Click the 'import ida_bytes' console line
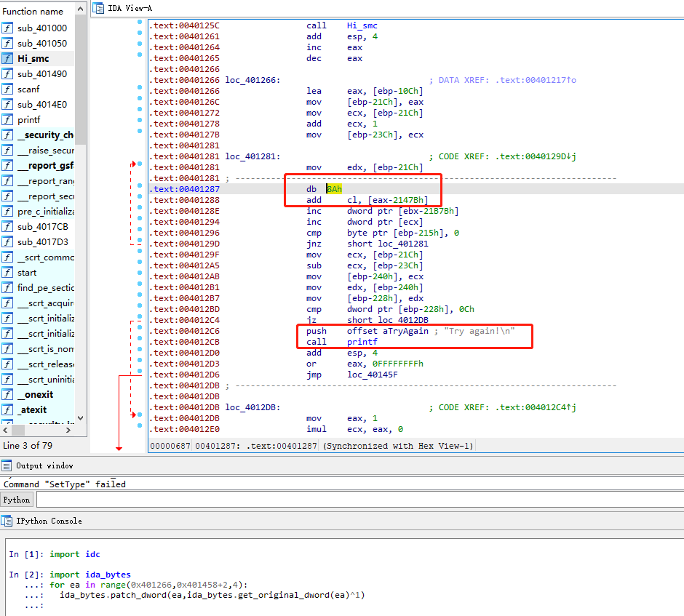The width and height of the screenshot is (684, 616). pos(90,575)
